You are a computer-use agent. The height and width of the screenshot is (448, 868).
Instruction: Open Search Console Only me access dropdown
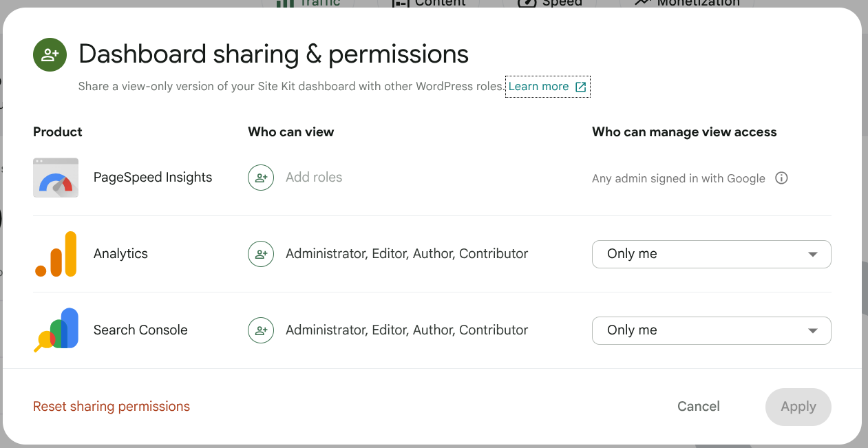coord(711,330)
